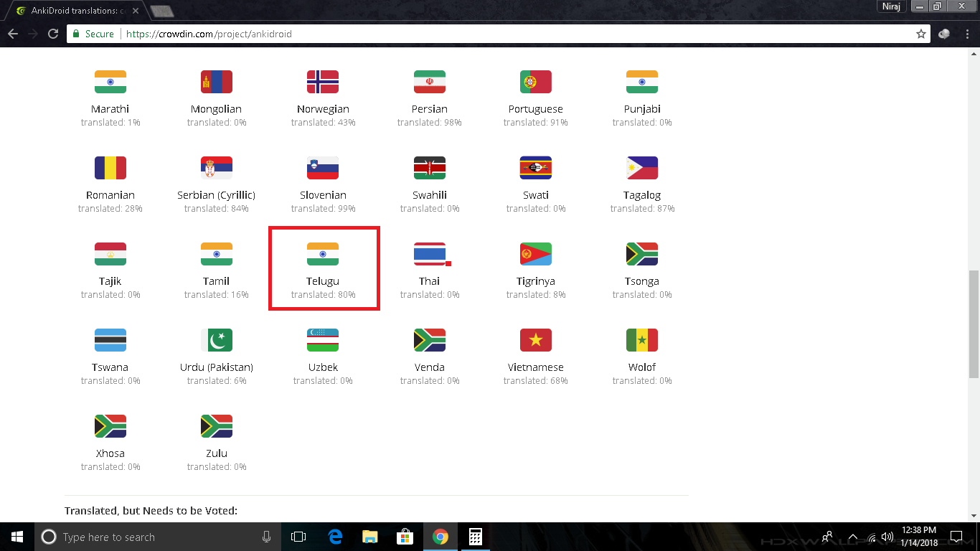Go back to the previous page

coord(12,34)
